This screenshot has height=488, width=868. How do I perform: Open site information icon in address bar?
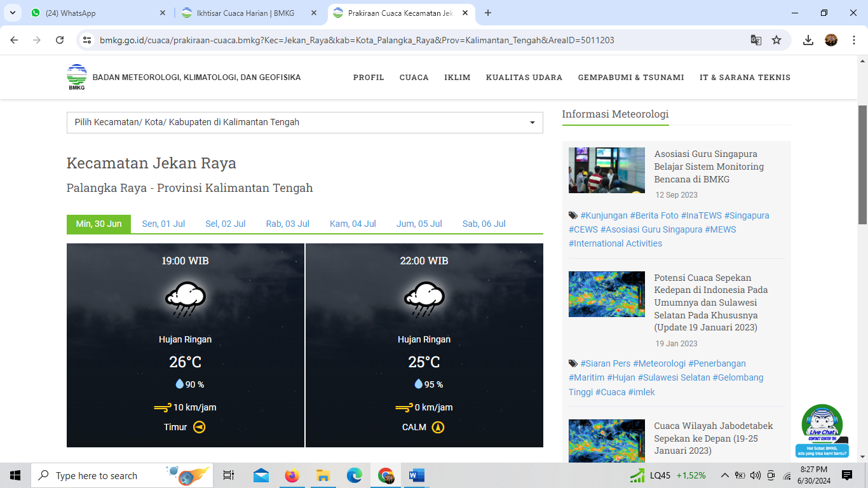[88, 40]
